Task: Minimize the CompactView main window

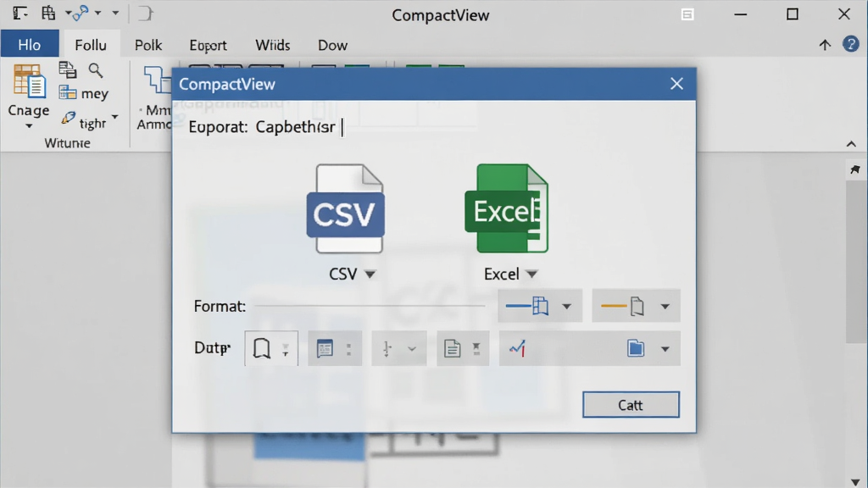Action: click(741, 14)
